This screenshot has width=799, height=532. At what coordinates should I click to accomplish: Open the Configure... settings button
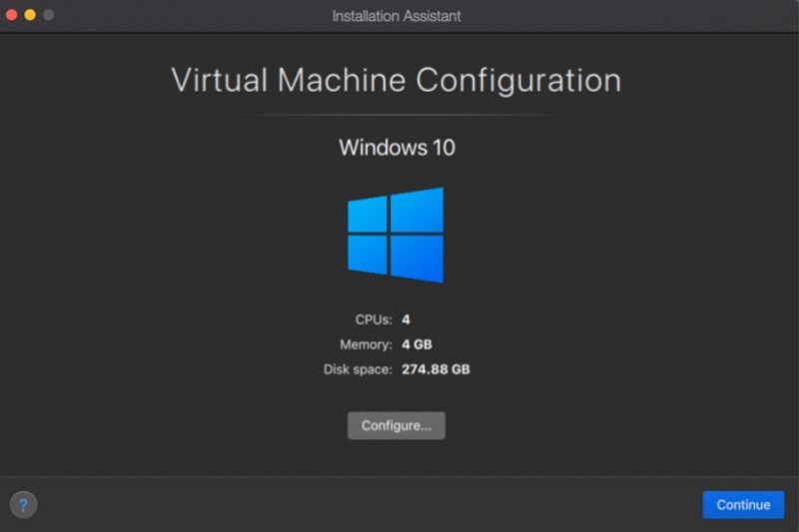point(396,425)
